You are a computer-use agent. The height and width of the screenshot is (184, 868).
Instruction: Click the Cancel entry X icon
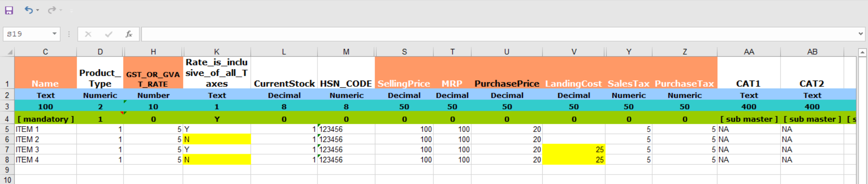coord(88,34)
